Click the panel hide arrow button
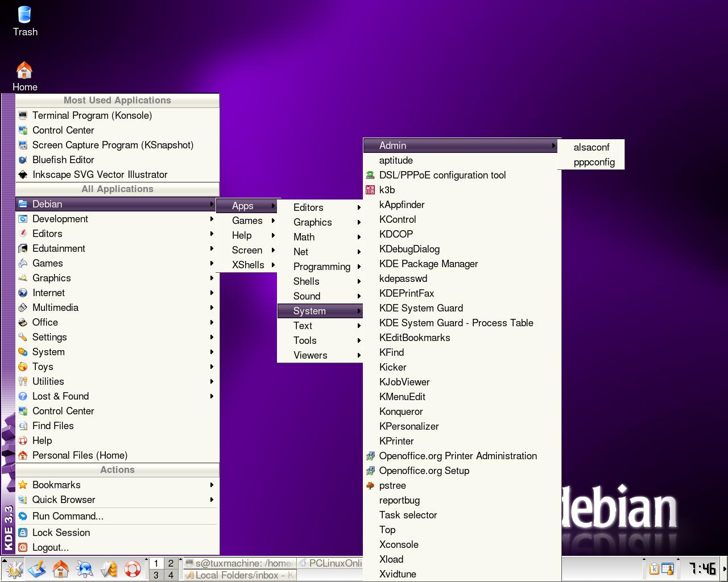 click(x=724, y=569)
